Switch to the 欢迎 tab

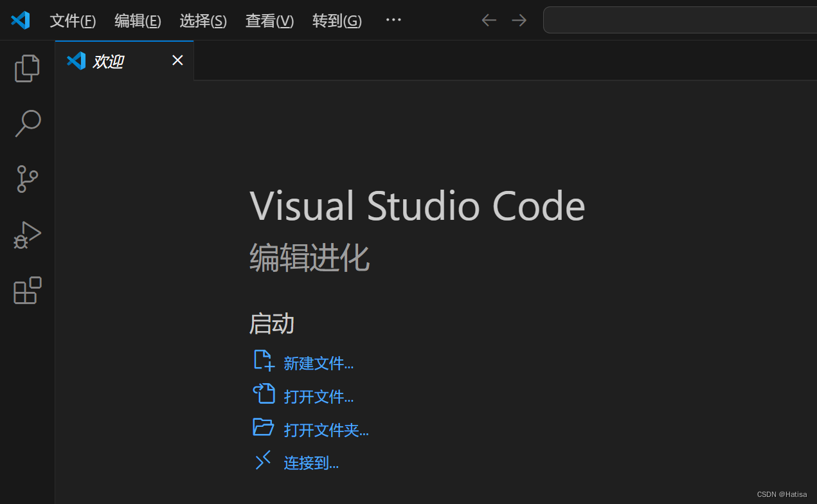coord(108,60)
